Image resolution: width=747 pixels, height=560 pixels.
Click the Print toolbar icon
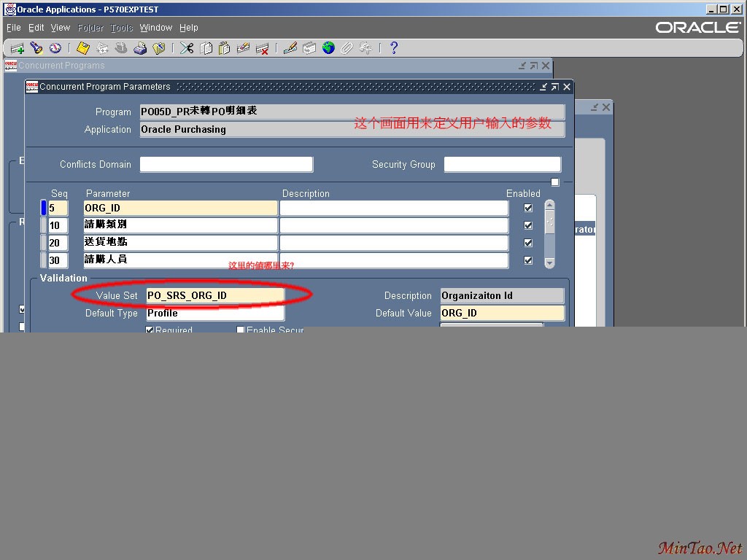click(140, 48)
